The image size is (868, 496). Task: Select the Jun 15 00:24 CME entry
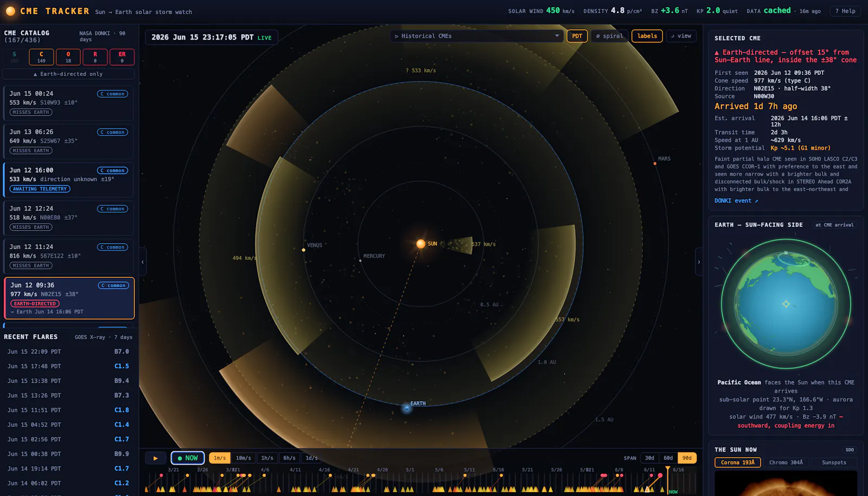[68, 103]
